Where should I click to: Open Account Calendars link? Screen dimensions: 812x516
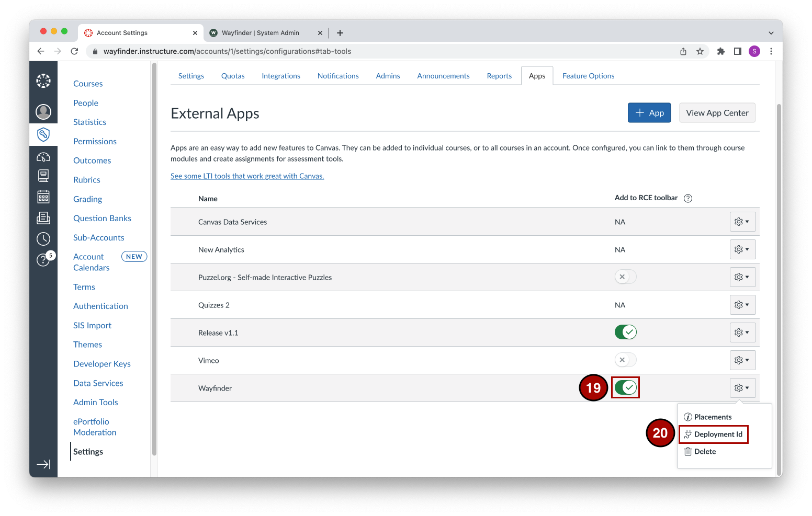(92, 262)
